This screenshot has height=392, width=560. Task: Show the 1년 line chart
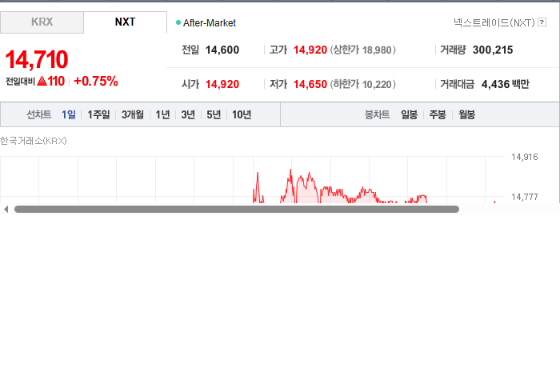click(x=162, y=114)
